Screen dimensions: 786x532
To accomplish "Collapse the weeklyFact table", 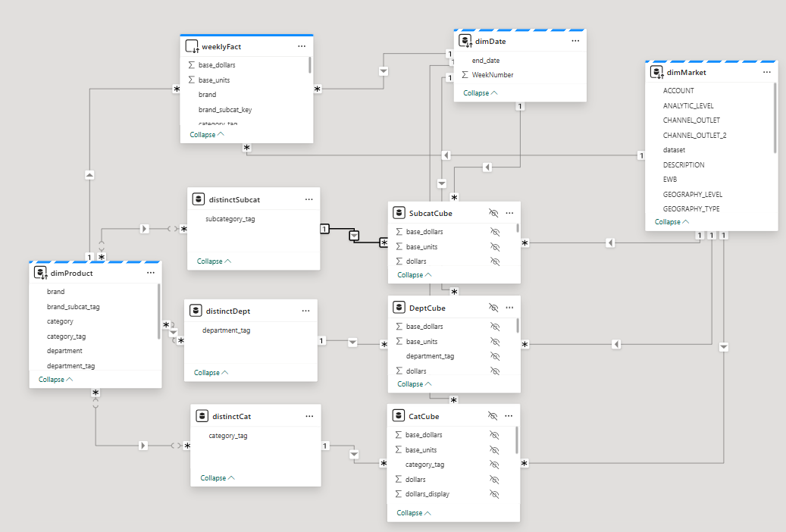I will (207, 134).
